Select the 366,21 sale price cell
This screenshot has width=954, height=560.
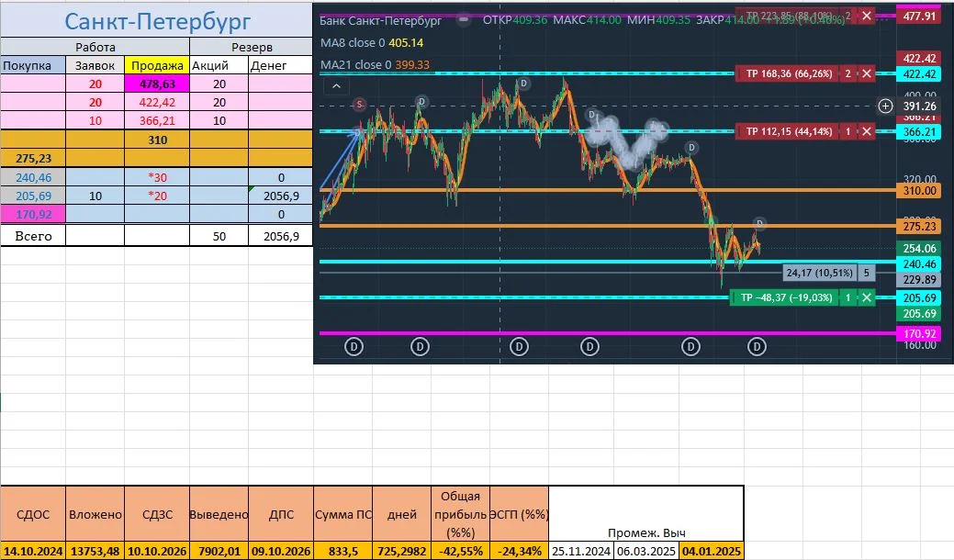(157, 120)
